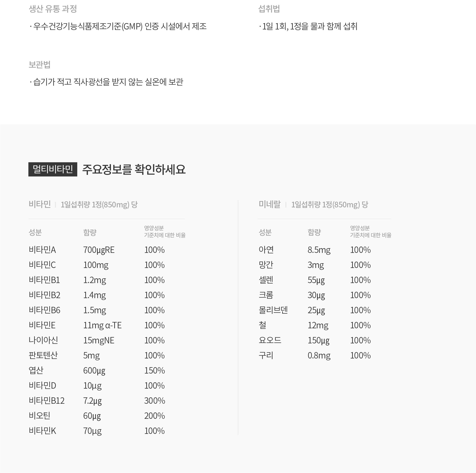Click the 성분 column header under 비타민
The width and height of the screenshot is (476, 473).
[x=35, y=232]
